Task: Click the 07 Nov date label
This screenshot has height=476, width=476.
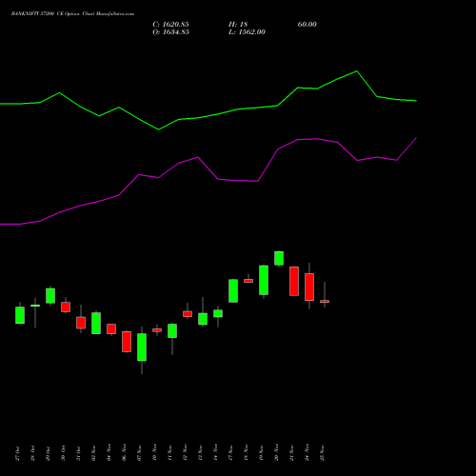Action: (139, 453)
